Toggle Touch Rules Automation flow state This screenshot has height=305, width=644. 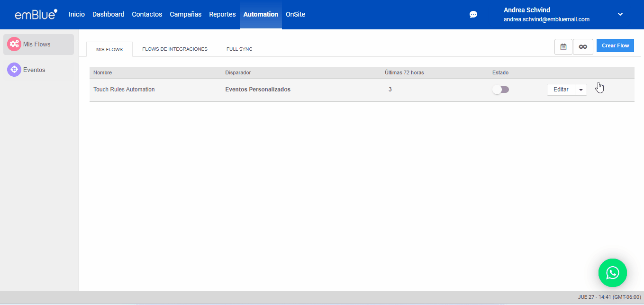[501, 90]
